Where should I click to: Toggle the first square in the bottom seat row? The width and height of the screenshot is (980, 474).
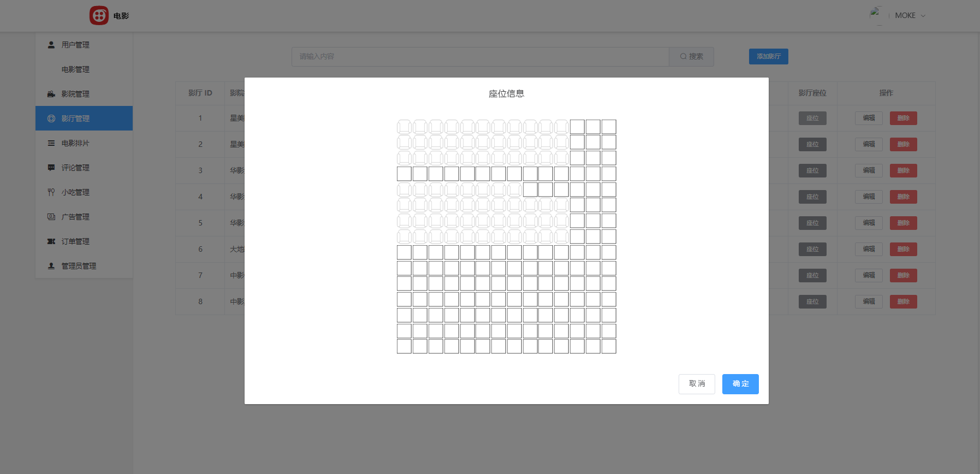(x=404, y=346)
